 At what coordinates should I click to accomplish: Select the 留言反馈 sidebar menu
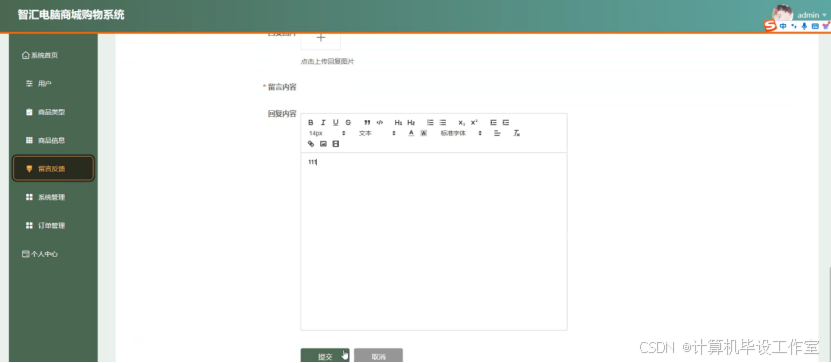(54, 169)
